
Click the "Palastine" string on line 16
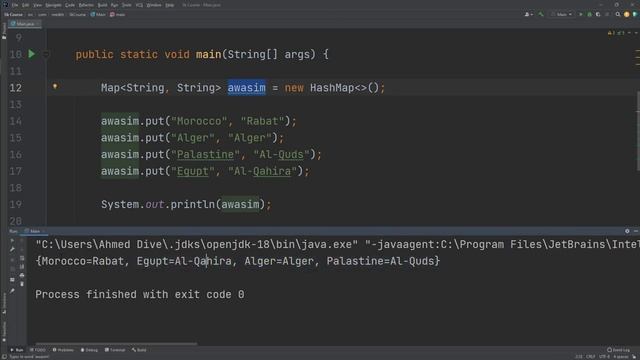[205, 155]
